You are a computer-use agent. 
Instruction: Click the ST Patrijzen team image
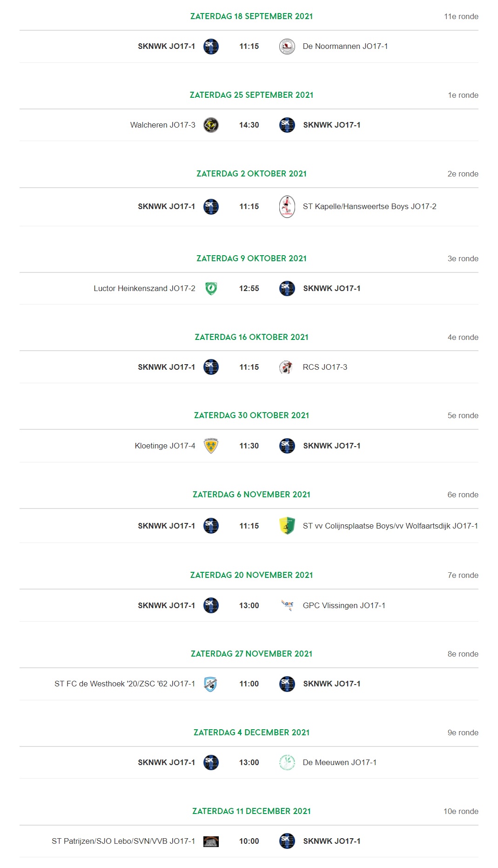pyautogui.click(x=211, y=841)
